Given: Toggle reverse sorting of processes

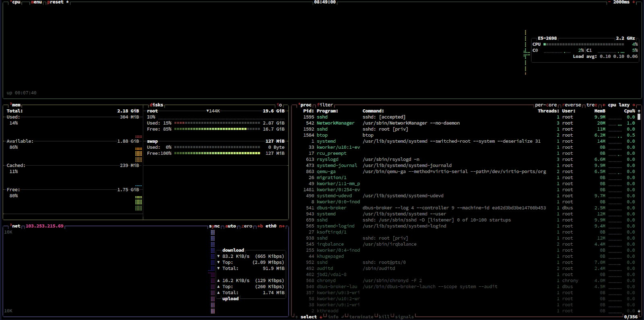Looking at the screenshot, I should coord(572,105).
